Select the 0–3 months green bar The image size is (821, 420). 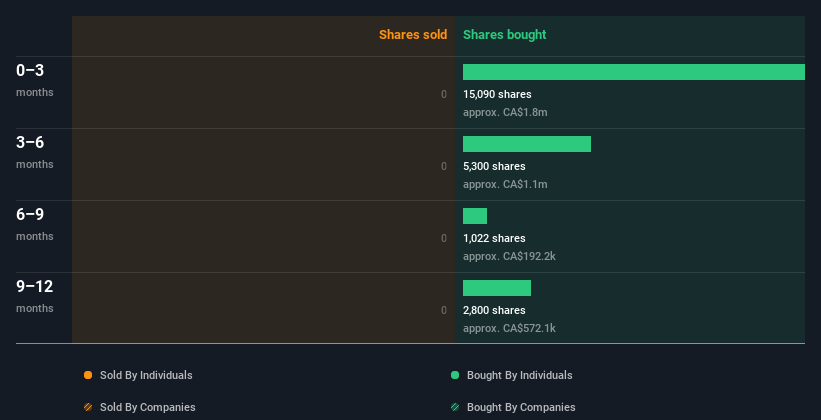(634, 72)
